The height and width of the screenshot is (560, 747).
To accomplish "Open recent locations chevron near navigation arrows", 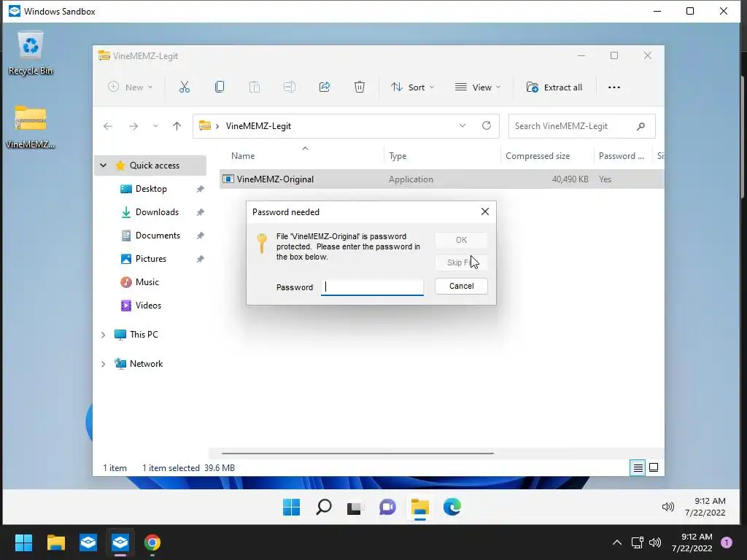I will [155, 126].
